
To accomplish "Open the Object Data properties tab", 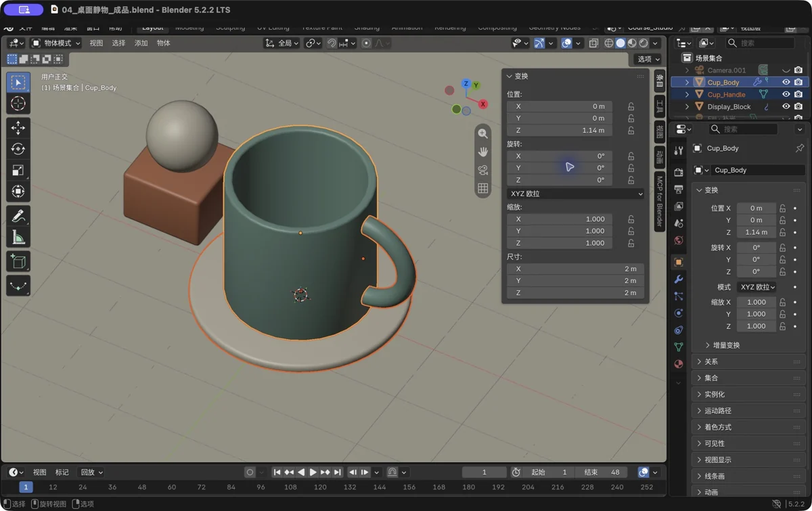I will point(679,347).
